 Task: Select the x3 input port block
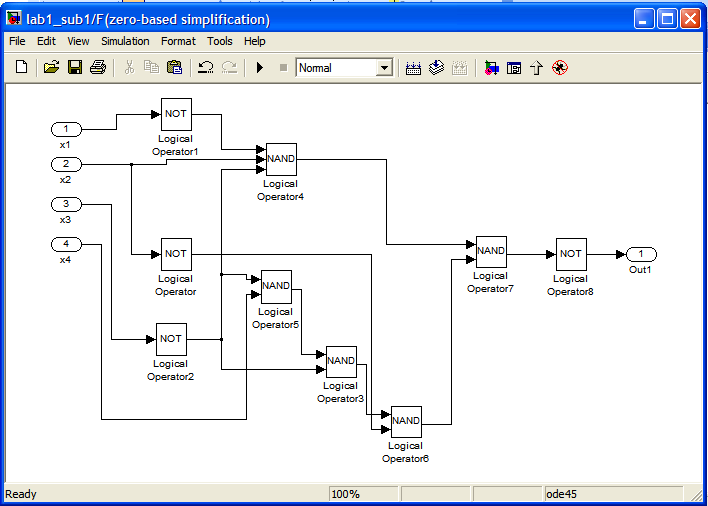pyautogui.click(x=66, y=204)
